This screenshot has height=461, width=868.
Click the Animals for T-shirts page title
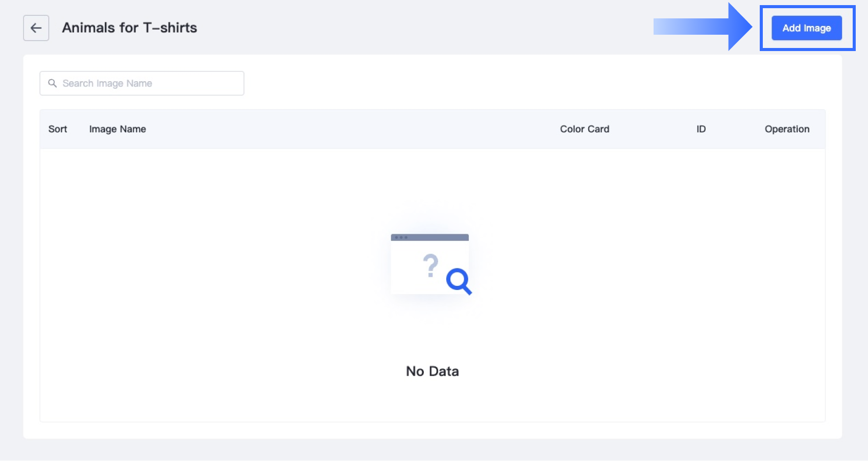click(129, 28)
